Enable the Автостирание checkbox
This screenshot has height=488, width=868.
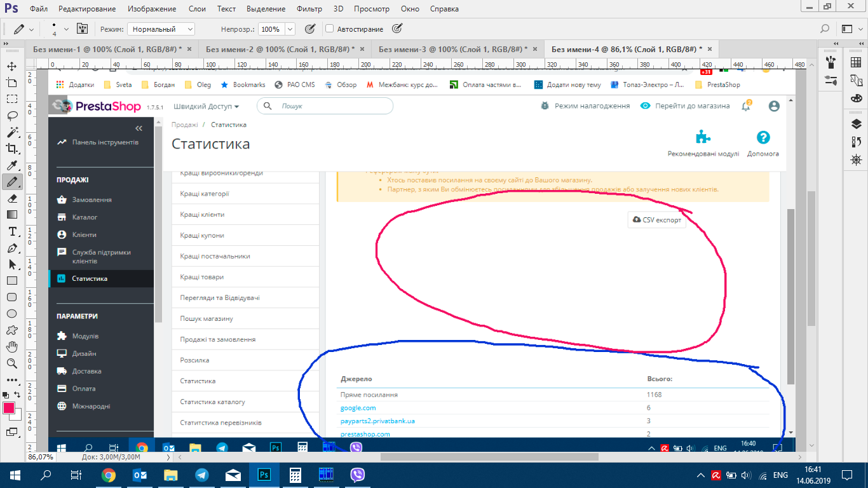(329, 29)
